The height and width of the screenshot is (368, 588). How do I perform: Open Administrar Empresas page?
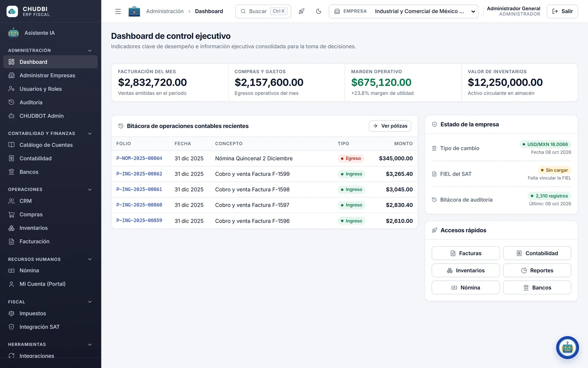50,75
